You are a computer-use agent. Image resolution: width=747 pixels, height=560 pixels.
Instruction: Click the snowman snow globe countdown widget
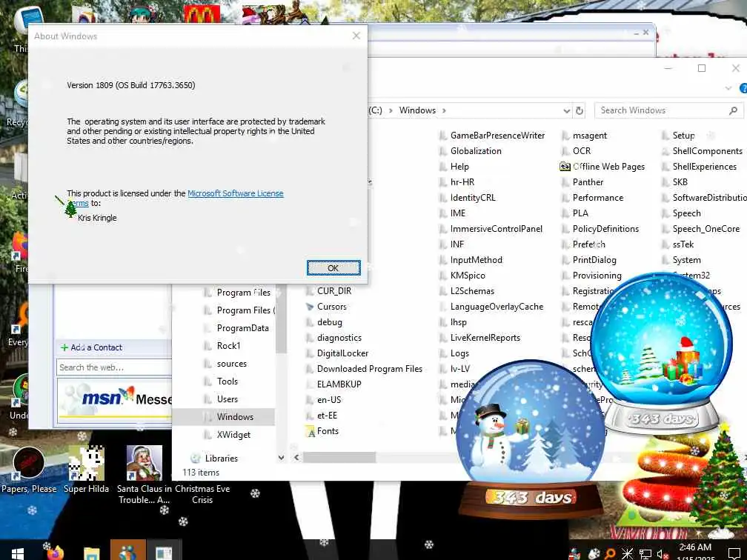tap(531, 438)
